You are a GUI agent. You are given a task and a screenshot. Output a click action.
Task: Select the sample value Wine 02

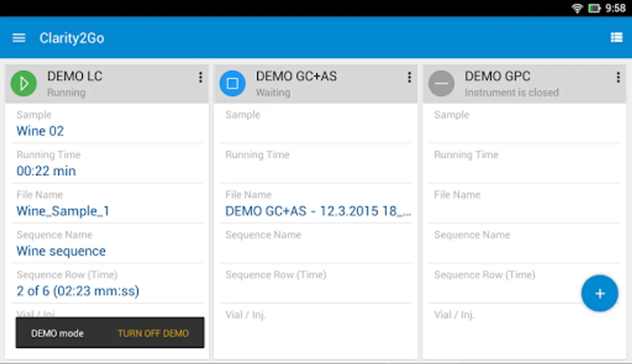40,131
